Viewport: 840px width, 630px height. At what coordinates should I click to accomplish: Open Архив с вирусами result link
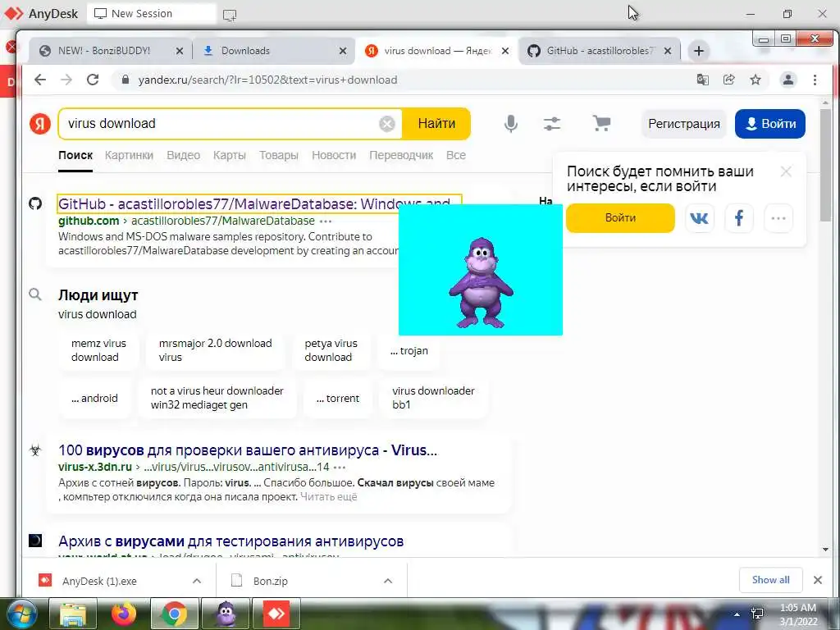point(231,541)
